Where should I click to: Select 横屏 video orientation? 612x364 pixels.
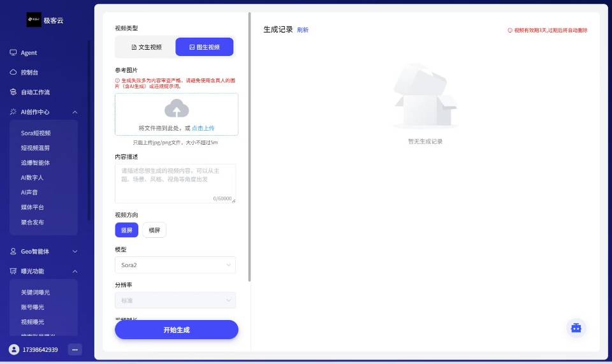pyautogui.click(x=154, y=229)
